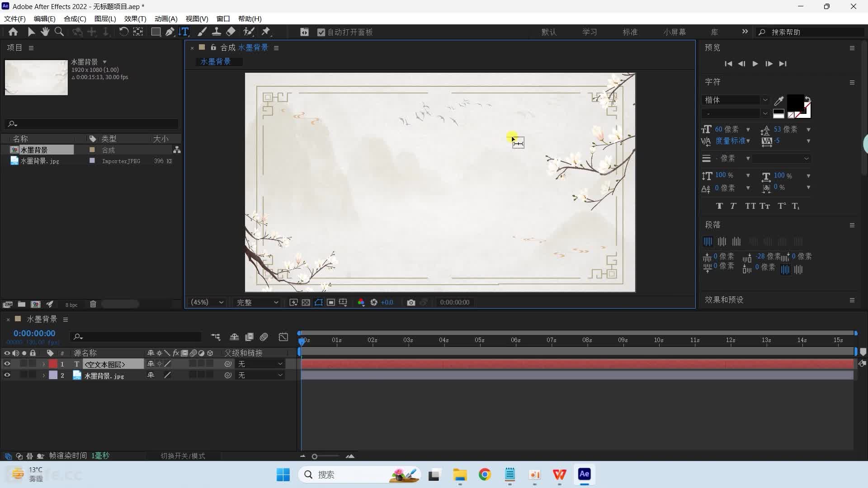Toggle Faux Bold in Character panel
Viewport: 868px width, 488px height.
tap(719, 206)
